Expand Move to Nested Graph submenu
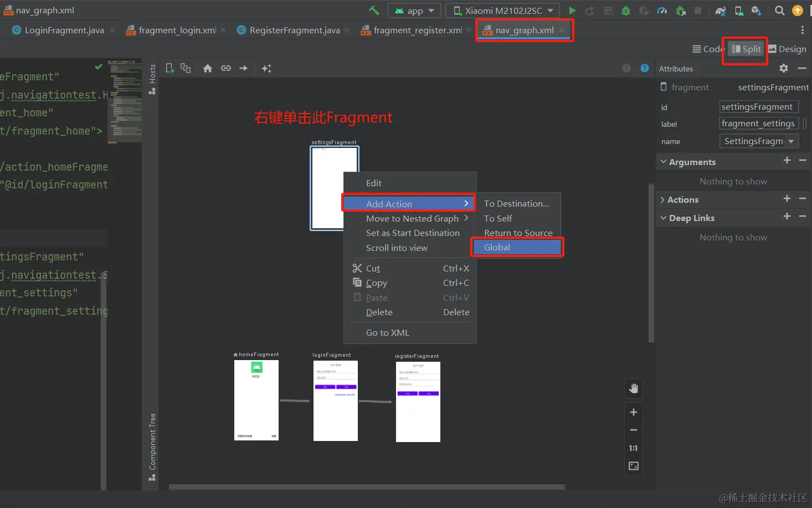This screenshot has height=508, width=812. (x=410, y=218)
